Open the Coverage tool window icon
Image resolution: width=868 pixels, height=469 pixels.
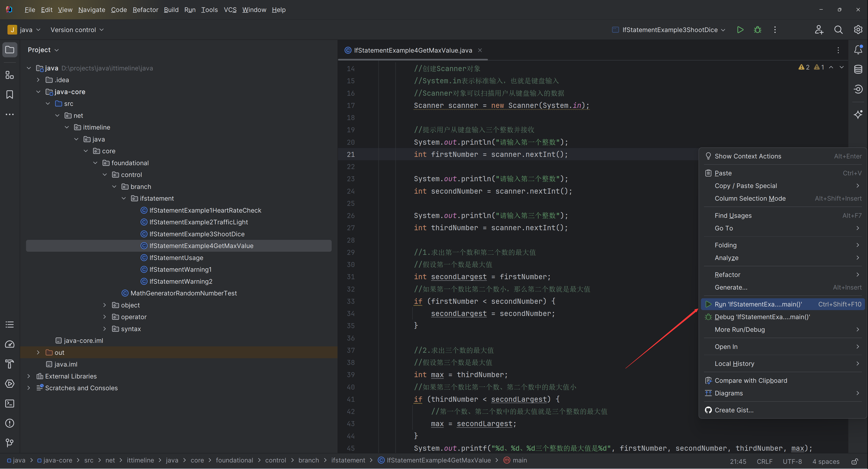[x=858, y=89]
